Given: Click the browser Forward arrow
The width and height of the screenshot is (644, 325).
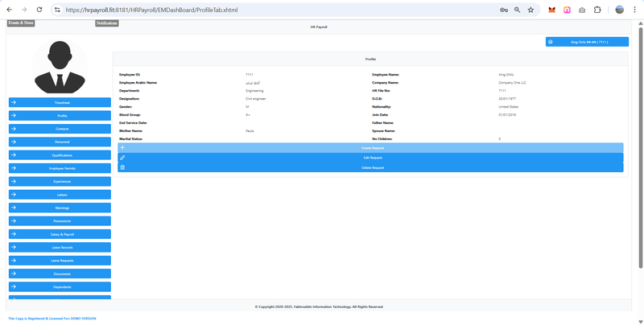Looking at the screenshot, I should point(24,10).
